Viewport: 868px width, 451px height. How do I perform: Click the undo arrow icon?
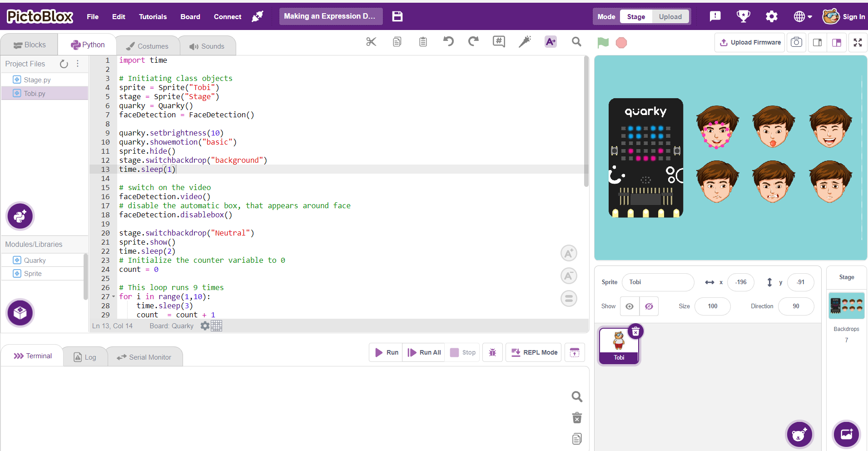(x=448, y=42)
